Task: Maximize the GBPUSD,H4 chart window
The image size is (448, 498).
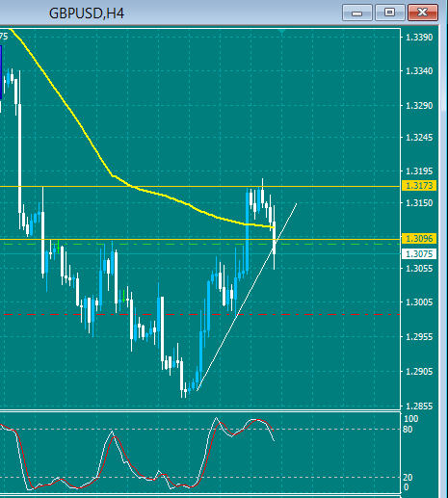Action: (390, 13)
